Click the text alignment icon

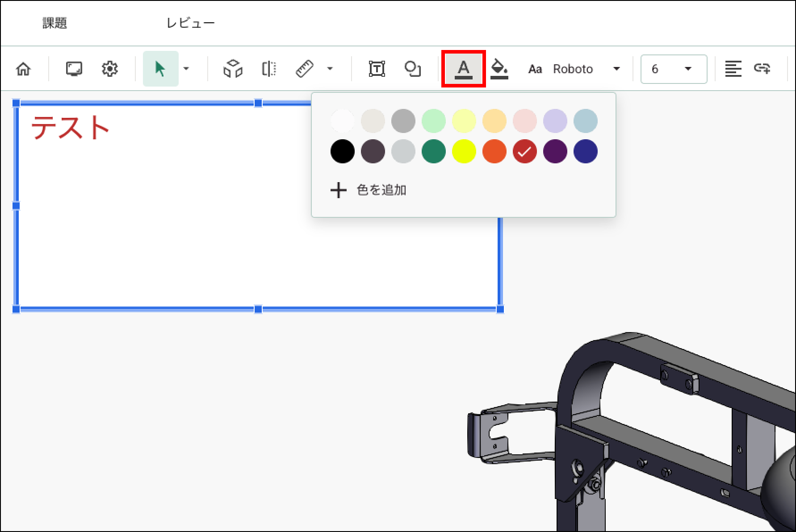point(733,69)
